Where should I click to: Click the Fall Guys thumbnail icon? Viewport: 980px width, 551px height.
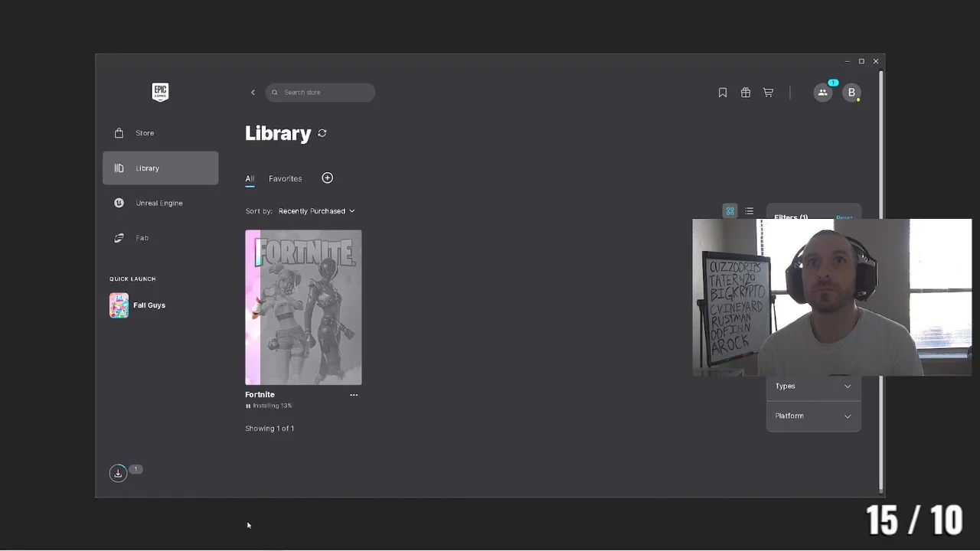click(119, 305)
